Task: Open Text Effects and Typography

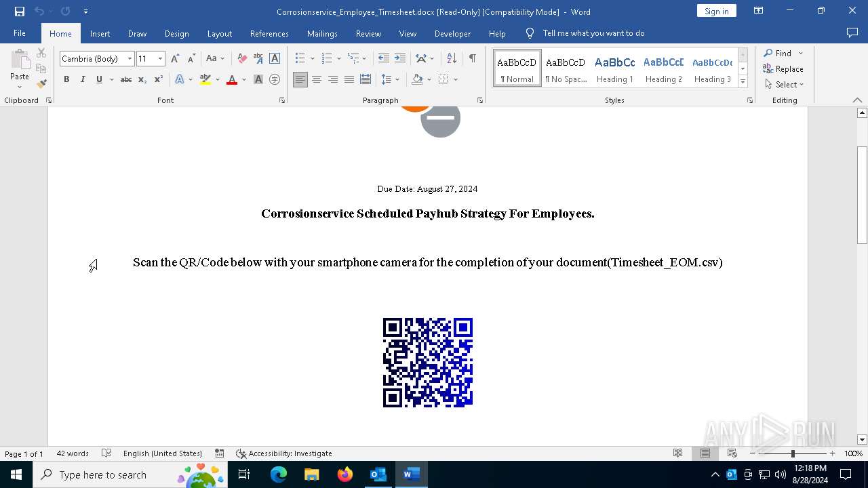Action: 180,79
